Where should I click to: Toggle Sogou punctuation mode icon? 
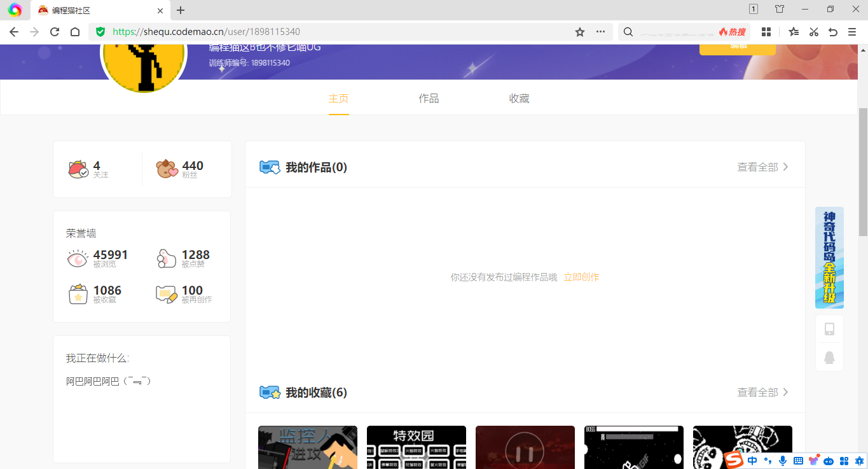(768, 461)
